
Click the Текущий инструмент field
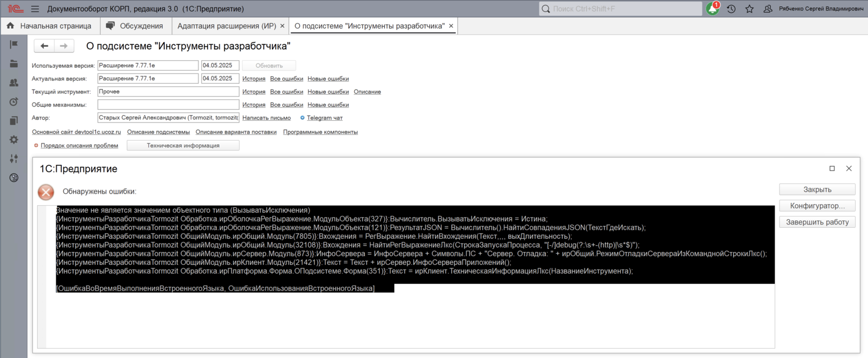[168, 92]
